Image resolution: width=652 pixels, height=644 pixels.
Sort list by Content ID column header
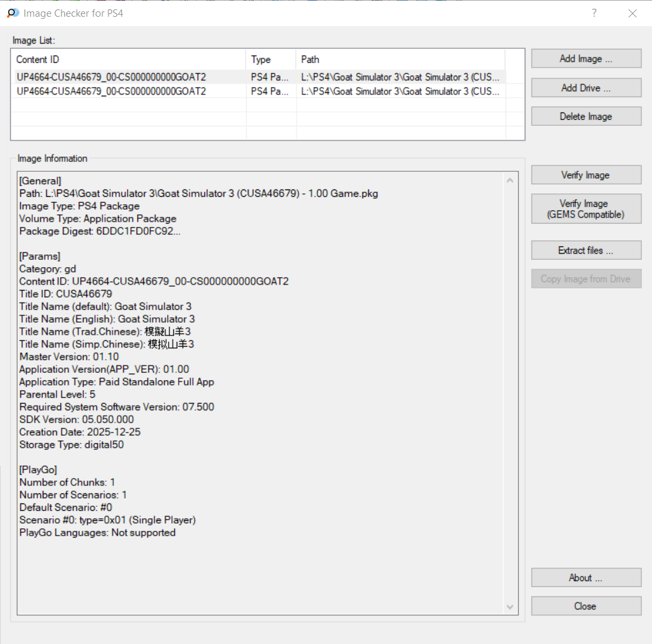pyautogui.click(x=129, y=60)
